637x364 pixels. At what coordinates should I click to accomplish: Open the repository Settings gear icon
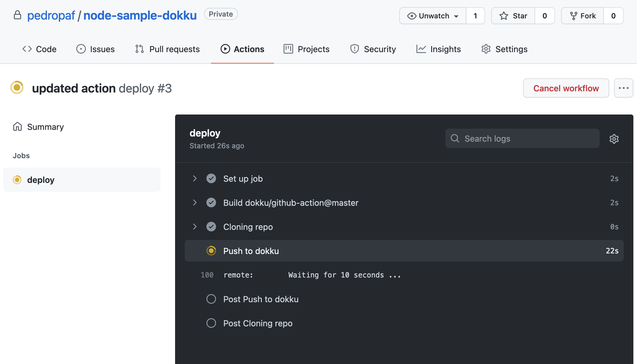coord(485,49)
